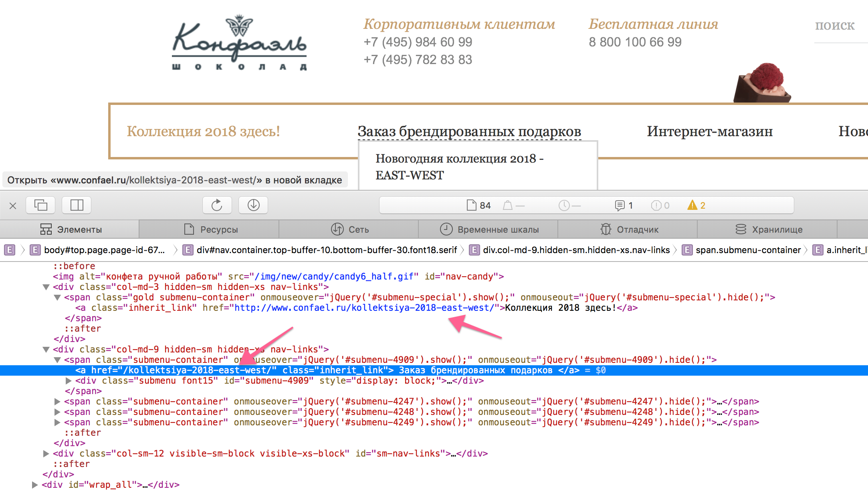The image size is (868, 491).
Task: Collapse span submenu-4909 container node
Action: coord(57,360)
